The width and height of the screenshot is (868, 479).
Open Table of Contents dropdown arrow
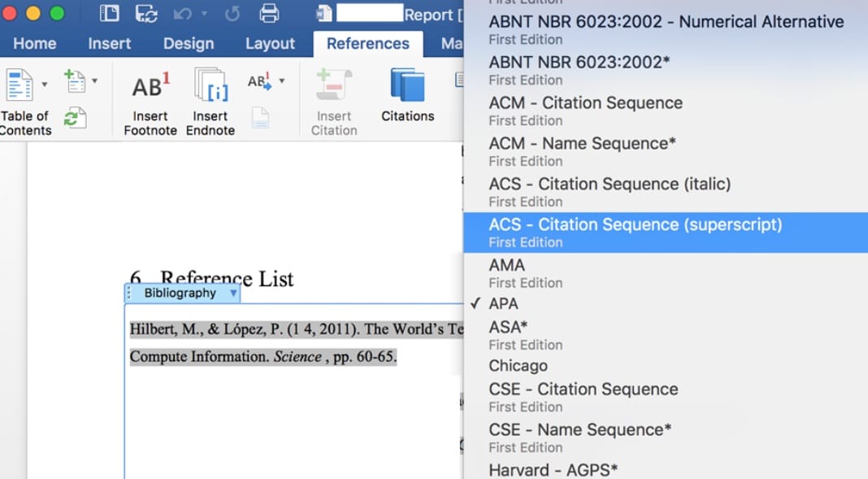click(45, 85)
